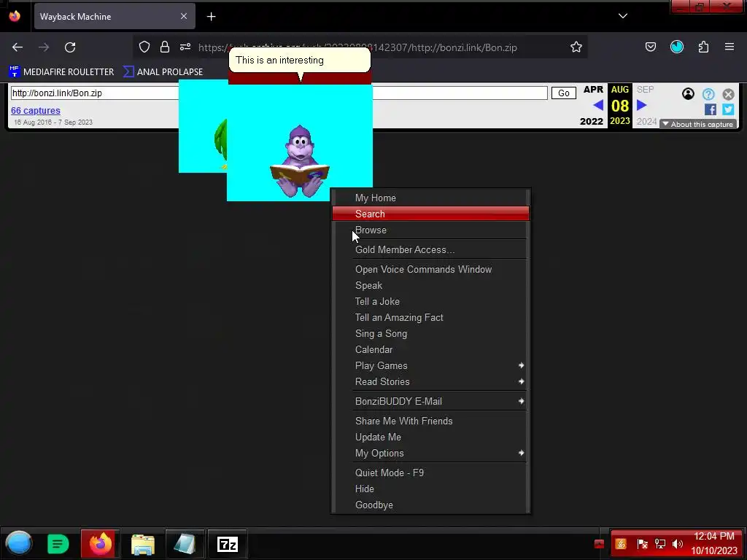Go to next capture with right blue arrow

pyautogui.click(x=642, y=105)
